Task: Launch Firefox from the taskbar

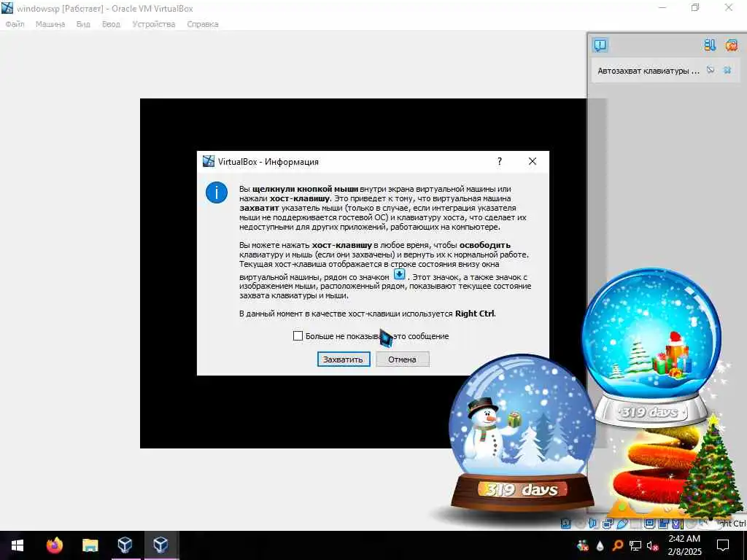Action: (54, 545)
